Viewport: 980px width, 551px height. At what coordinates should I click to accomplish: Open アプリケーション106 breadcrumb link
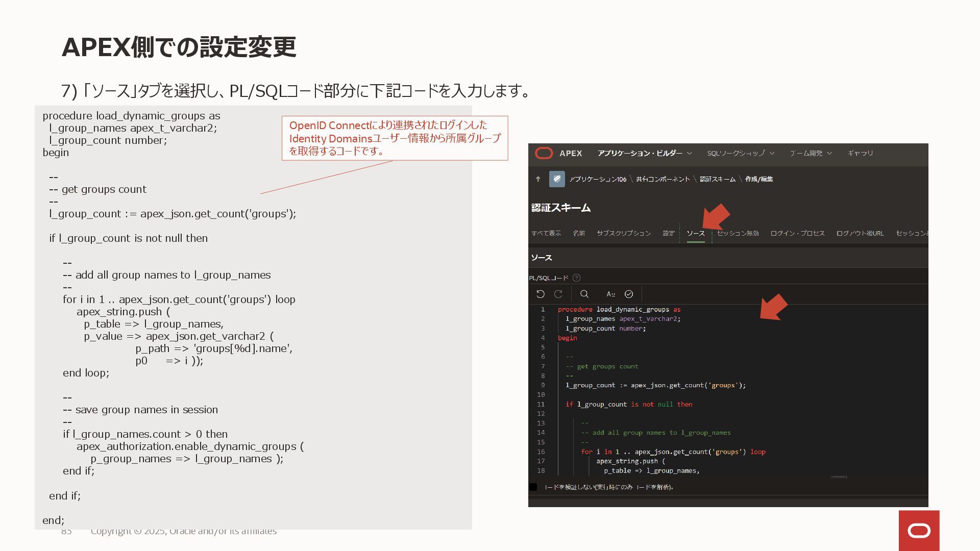coord(598,179)
